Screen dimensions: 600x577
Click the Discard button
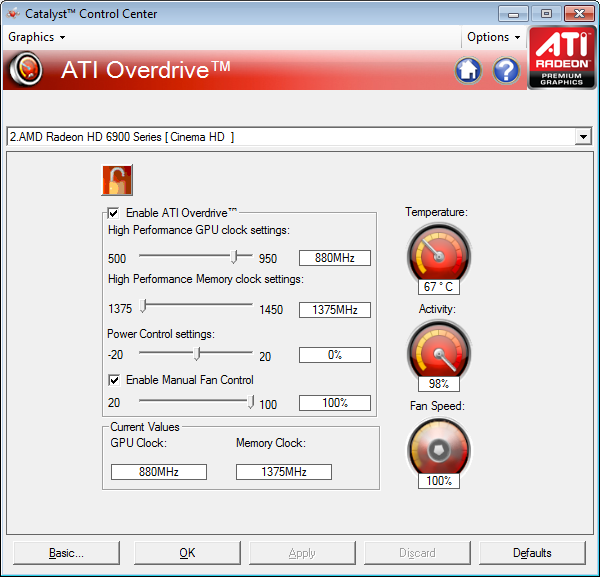pyautogui.click(x=417, y=553)
